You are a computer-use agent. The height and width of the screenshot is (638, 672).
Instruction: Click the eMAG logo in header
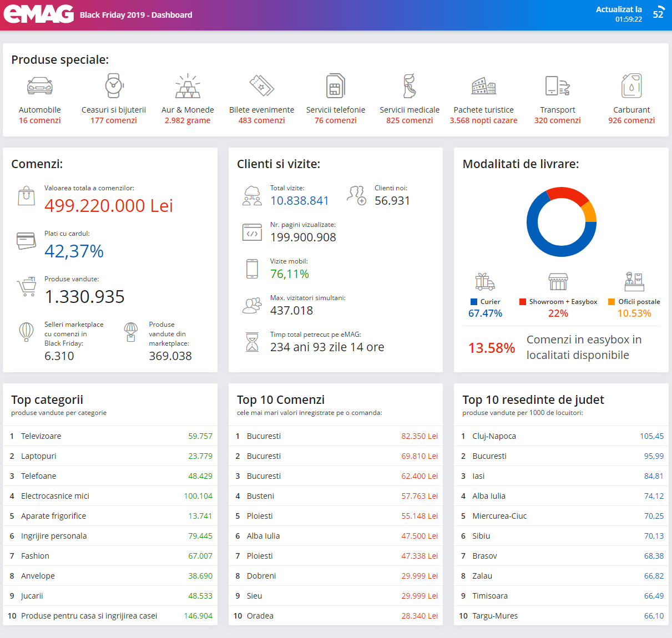click(39, 14)
